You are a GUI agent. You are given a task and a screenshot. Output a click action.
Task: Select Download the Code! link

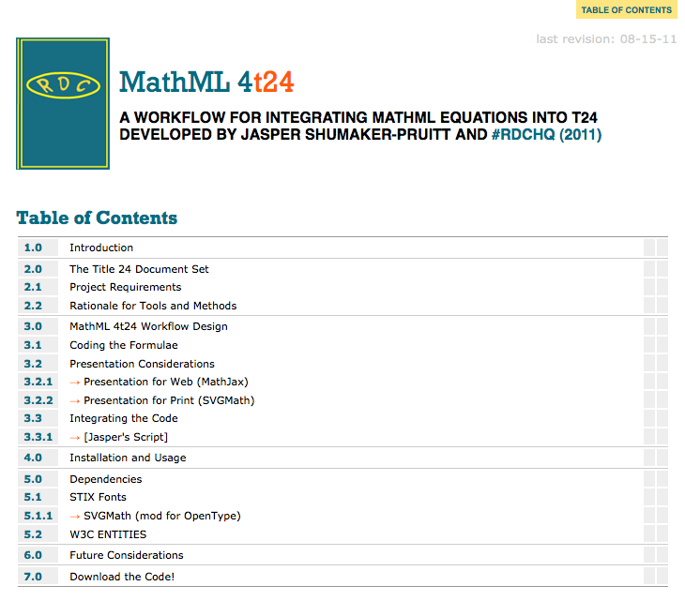pyautogui.click(x=122, y=577)
